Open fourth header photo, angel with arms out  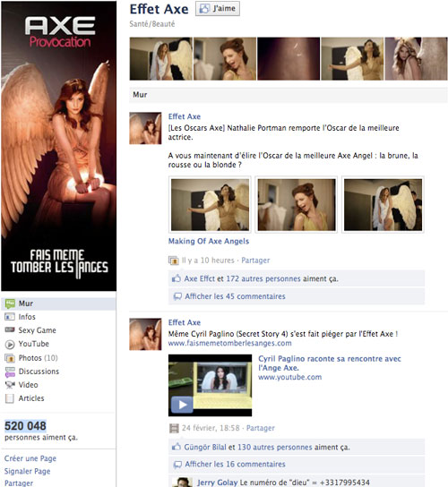click(x=352, y=59)
